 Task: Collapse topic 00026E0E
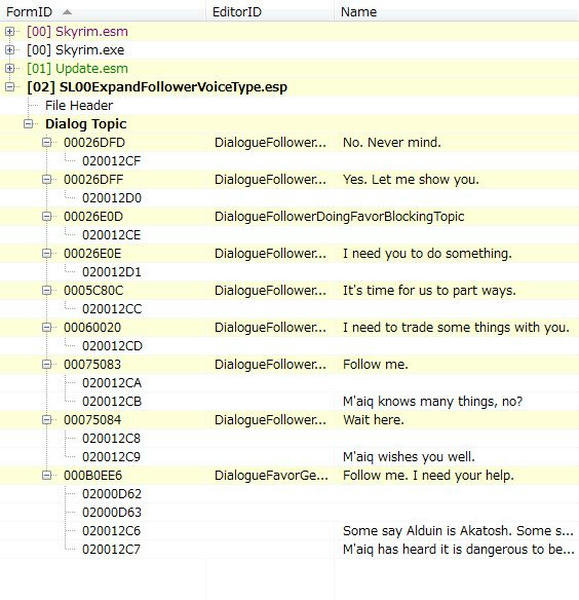point(47,253)
